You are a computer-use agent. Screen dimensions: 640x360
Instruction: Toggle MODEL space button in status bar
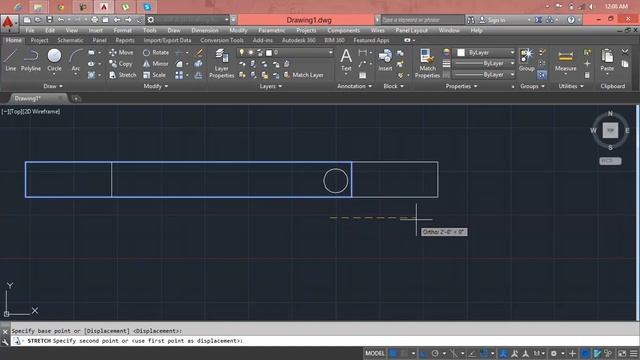pos(375,353)
